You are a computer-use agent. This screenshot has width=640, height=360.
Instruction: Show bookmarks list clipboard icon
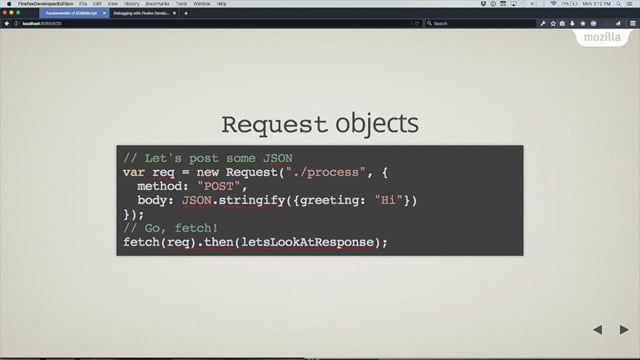coord(562,24)
